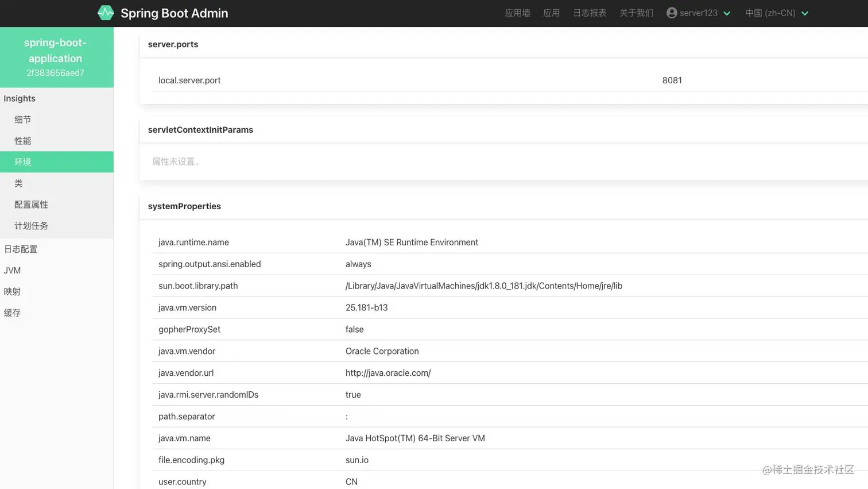This screenshot has width=868, height=489.
Task: Select the Insights section in sidebar
Action: click(20, 98)
